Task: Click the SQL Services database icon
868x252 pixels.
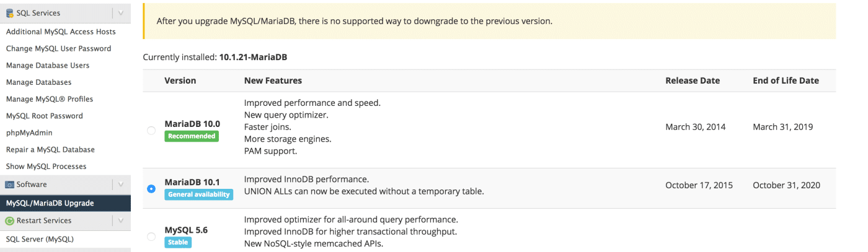Action: point(9,13)
